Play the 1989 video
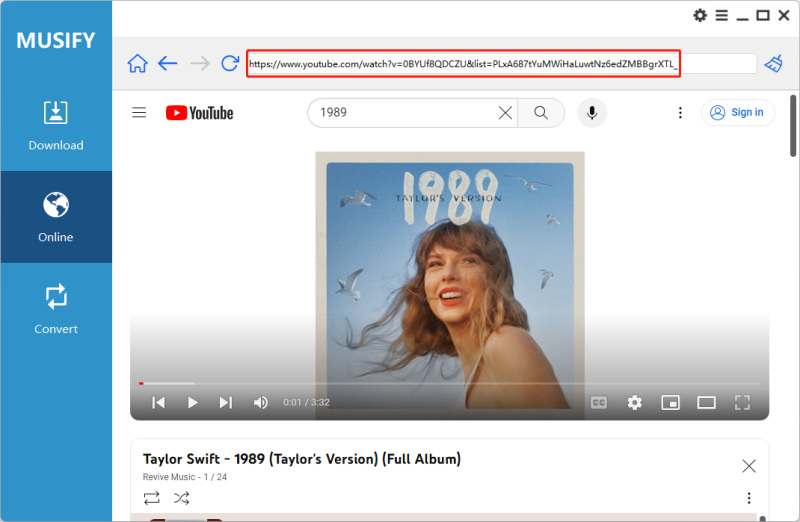Viewport: 800px width, 522px height. (x=192, y=403)
